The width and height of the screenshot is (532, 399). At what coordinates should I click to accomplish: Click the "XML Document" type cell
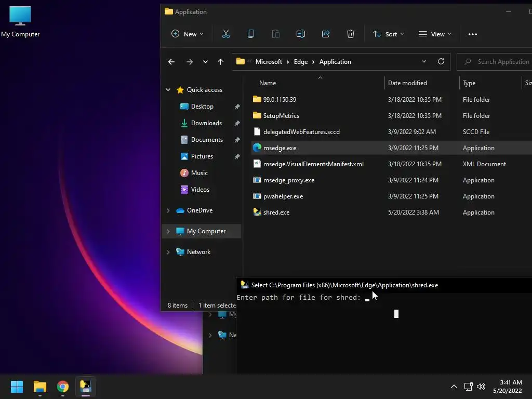tap(484, 164)
